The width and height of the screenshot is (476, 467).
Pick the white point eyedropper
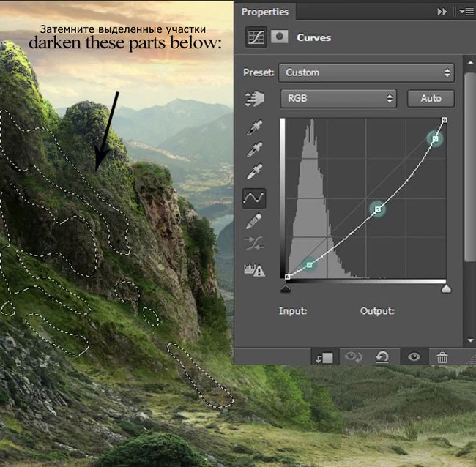pos(254,171)
